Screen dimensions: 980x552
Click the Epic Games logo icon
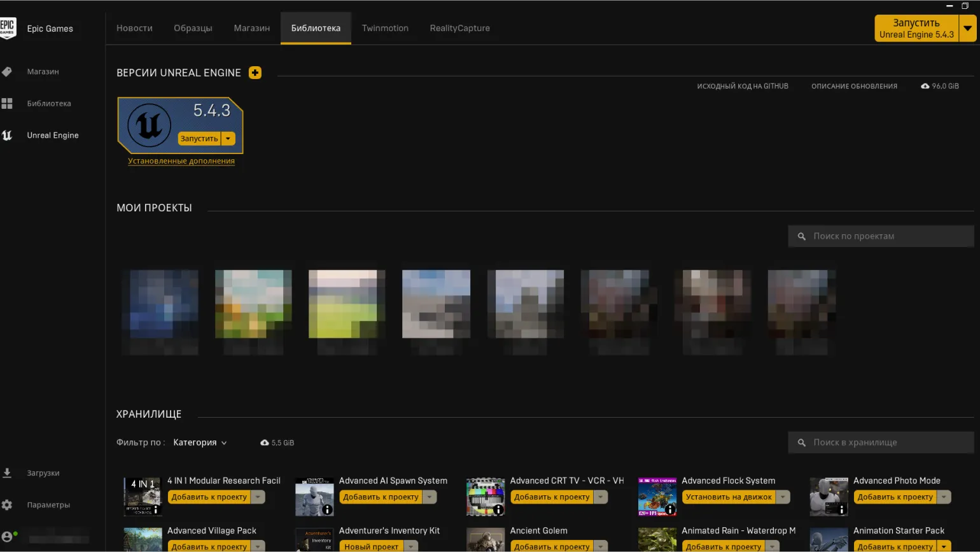[x=8, y=28]
